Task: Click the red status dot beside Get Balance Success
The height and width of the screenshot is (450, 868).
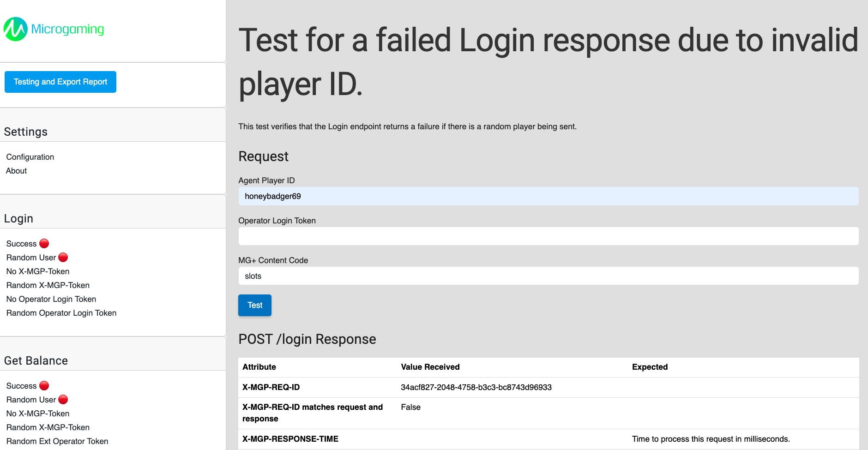Action: click(x=44, y=385)
